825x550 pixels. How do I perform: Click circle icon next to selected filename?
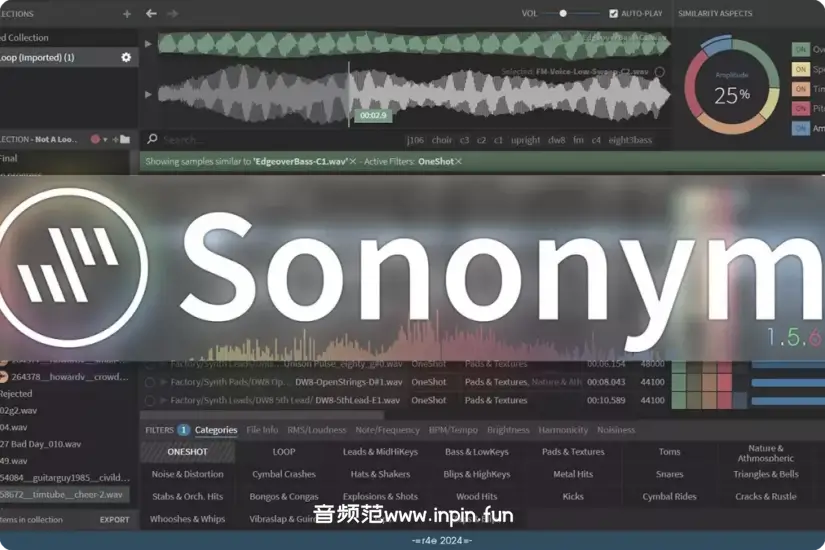pos(659,72)
